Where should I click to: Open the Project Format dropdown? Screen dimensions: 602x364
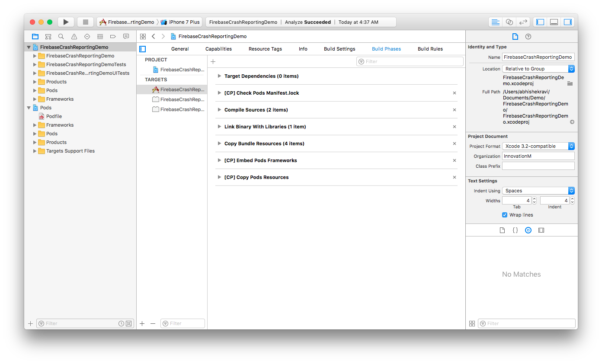pyautogui.click(x=538, y=146)
